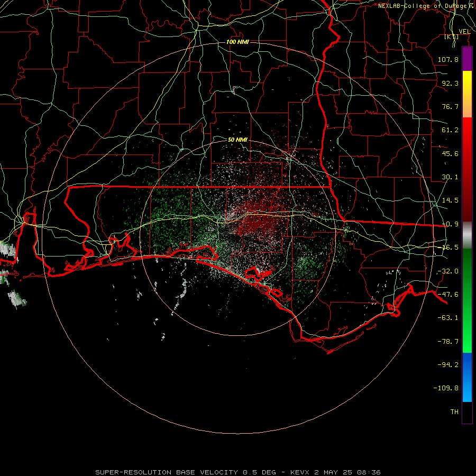Click the 92.3 value on the velocity scale
The width and height of the screenshot is (476, 476).
click(450, 83)
